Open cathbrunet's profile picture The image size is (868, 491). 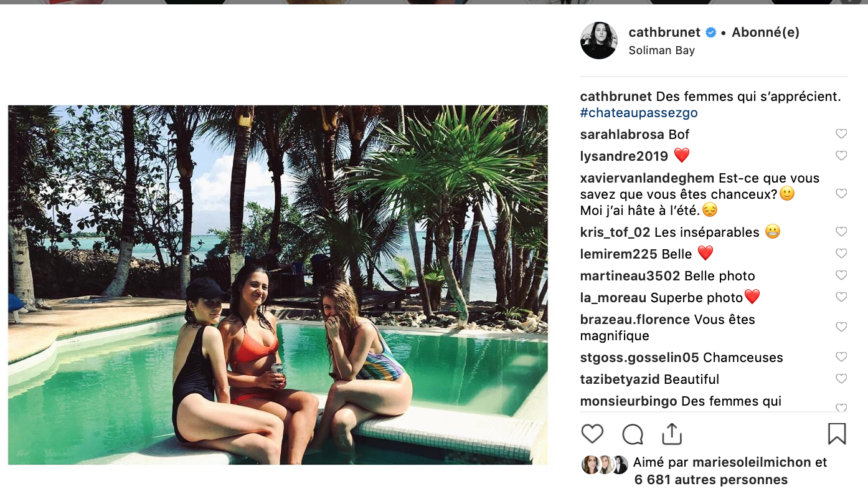coord(599,41)
